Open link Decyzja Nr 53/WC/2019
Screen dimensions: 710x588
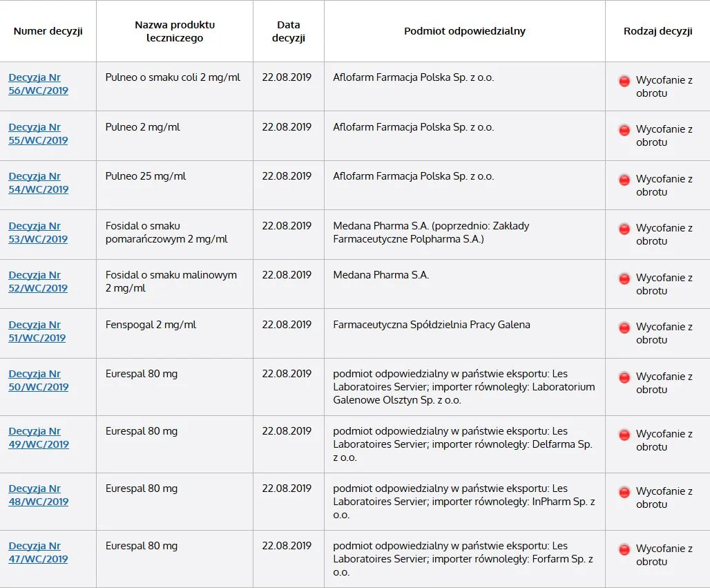[39, 232]
